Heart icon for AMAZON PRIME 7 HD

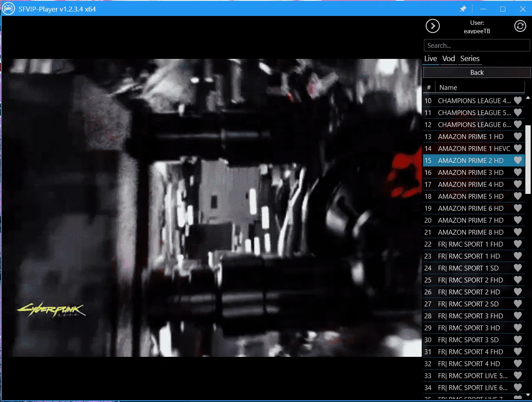(x=517, y=220)
